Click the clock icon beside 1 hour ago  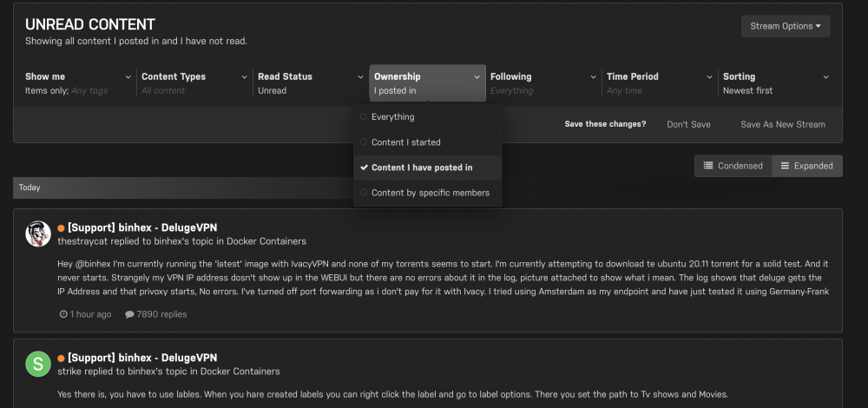63,314
